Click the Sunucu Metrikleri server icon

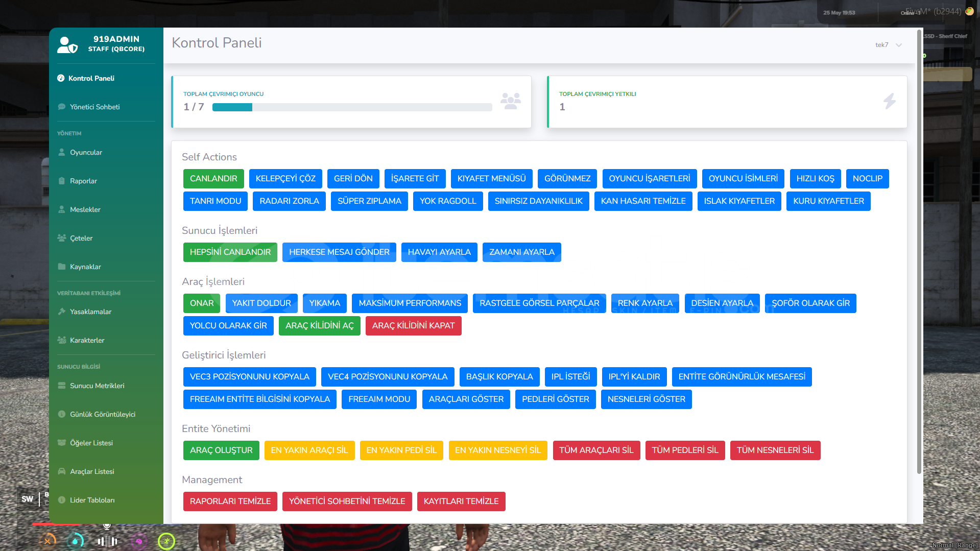pyautogui.click(x=62, y=386)
